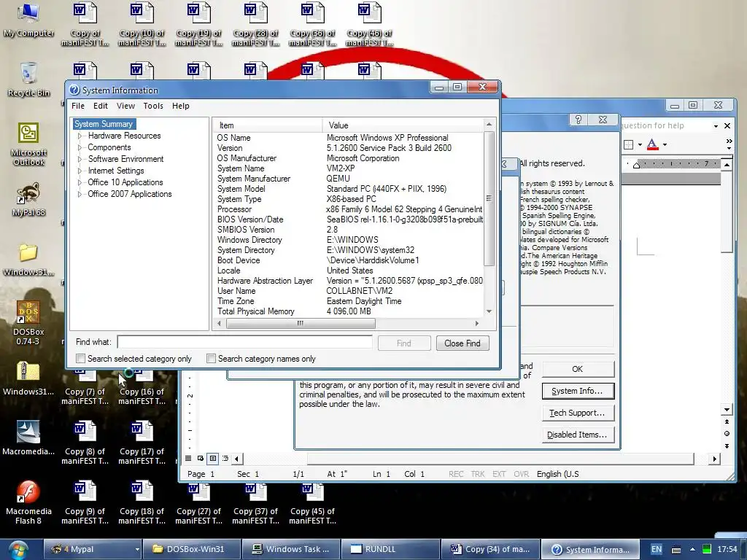Enable Search selected category only checkbox

pyautogui.click(x=80, y=359)
